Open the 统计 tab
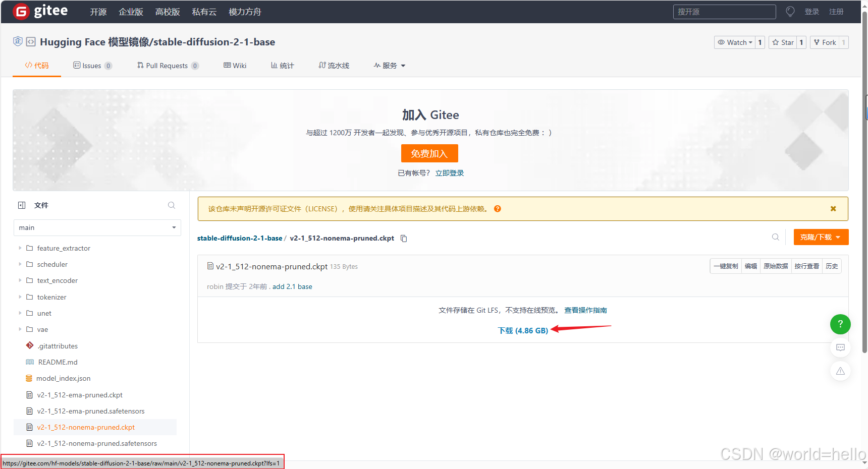868x469 pixels. coord(283,66)
